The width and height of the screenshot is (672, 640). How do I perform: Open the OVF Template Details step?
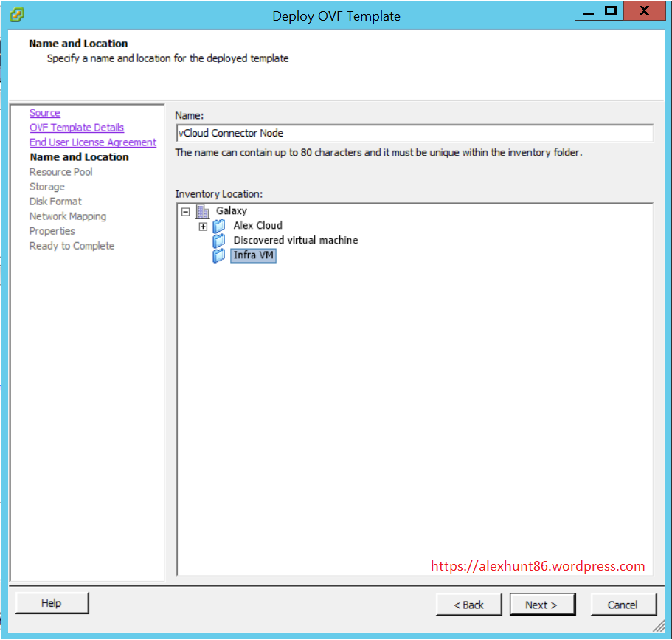[x=77, y=128]
